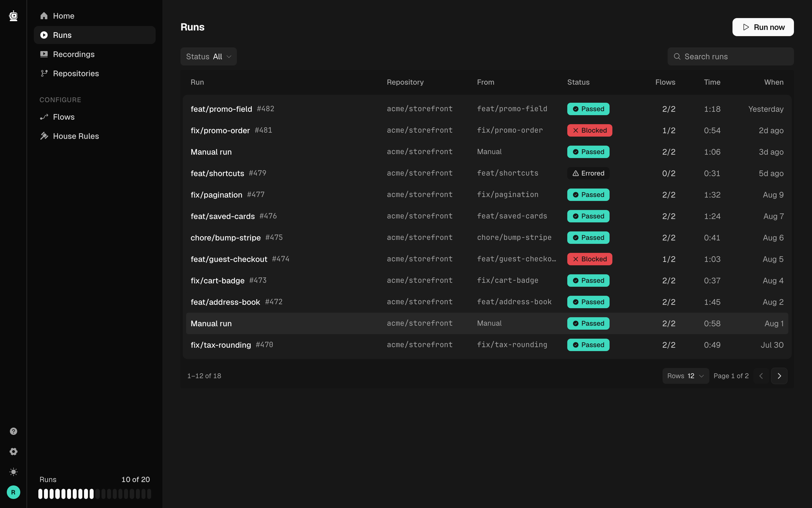Viewport: 812px width, 508px height.
Task: Open the Manual run from Aug 1
Action: (x=487, y=323)
